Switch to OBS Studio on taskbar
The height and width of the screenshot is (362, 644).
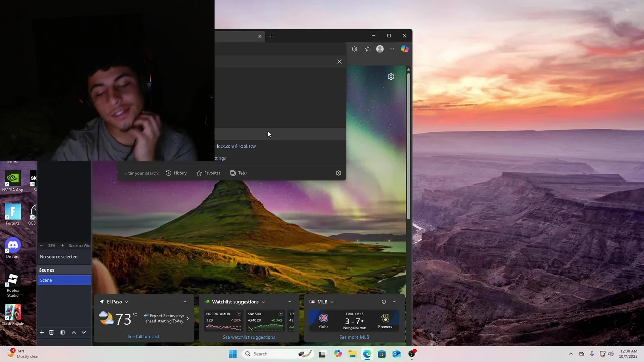point(412,354)
